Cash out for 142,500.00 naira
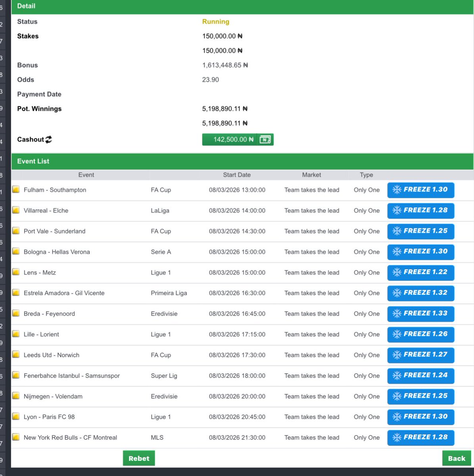The height and width of the screenshot is (476, 474). (238, 140)
